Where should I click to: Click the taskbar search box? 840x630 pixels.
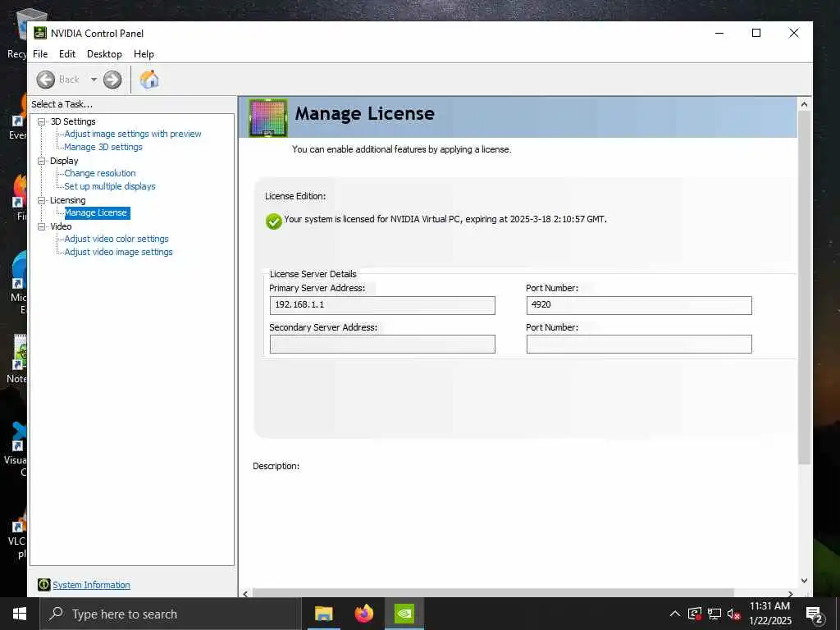pos(170,614)
